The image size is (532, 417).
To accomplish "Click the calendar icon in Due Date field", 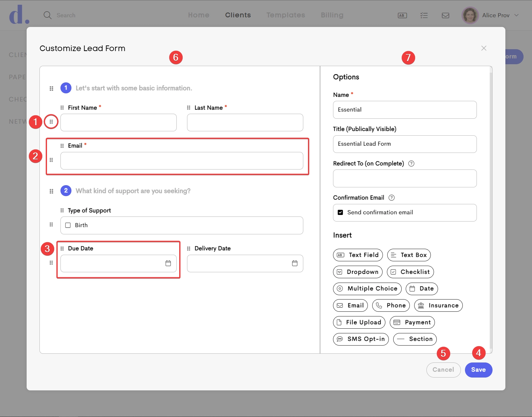I will point(168,263).
